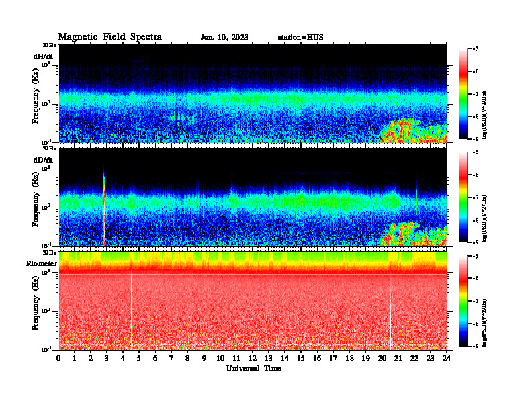
Task: Click hour tick label "1" on time axis
Action: [75, 358]
